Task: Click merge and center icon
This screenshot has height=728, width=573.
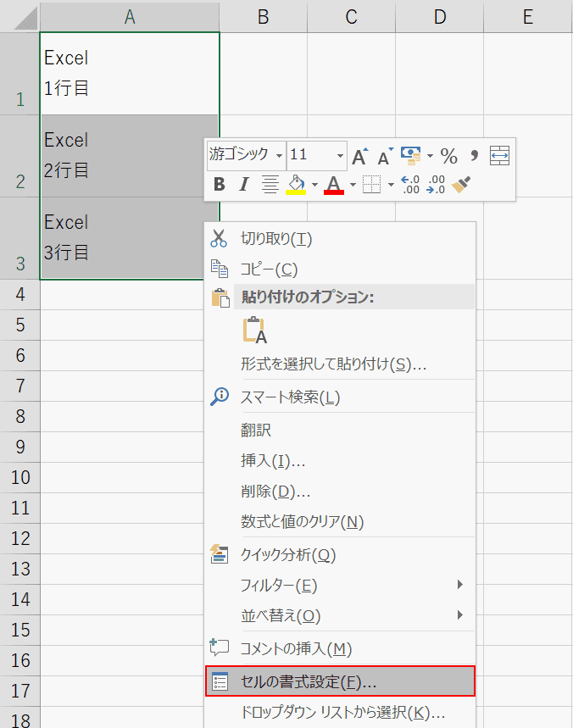Action: coord(499,156)
